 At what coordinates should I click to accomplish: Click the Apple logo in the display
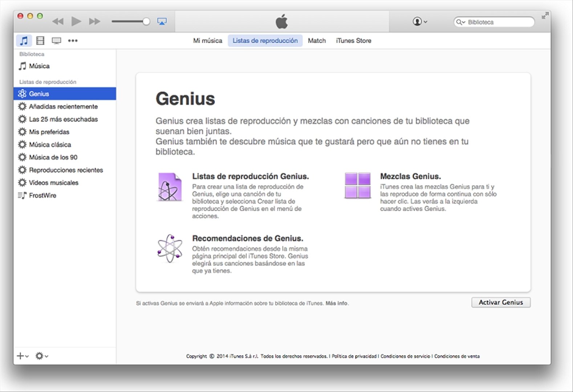(282, 21)
